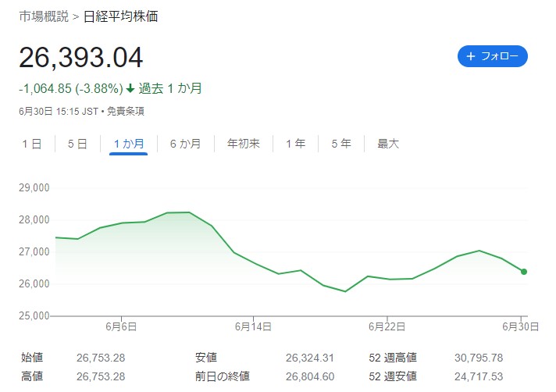The image size is (556, 392).
Task: Click the 6月6日 axis label
Action: tap(121, 326)
